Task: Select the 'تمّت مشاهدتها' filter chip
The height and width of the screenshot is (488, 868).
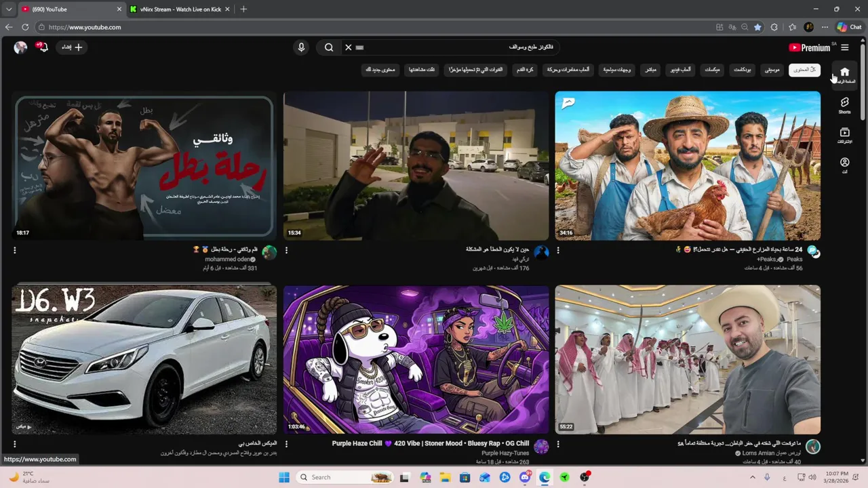Action: tap(422, 70)
